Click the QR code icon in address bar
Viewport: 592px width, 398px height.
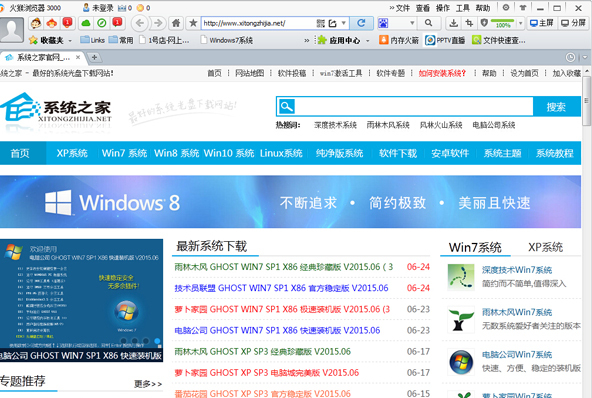[321, 23]
